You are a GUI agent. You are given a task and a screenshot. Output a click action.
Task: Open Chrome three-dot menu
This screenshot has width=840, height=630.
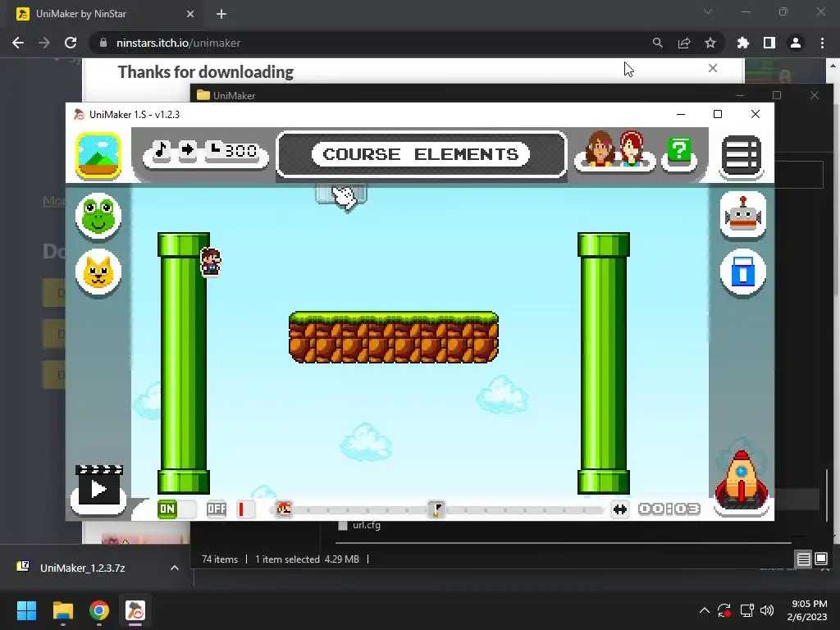(x=822, y=43)
